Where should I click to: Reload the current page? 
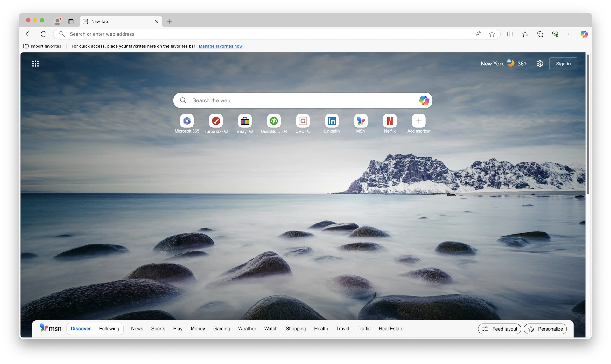[43, 34]
